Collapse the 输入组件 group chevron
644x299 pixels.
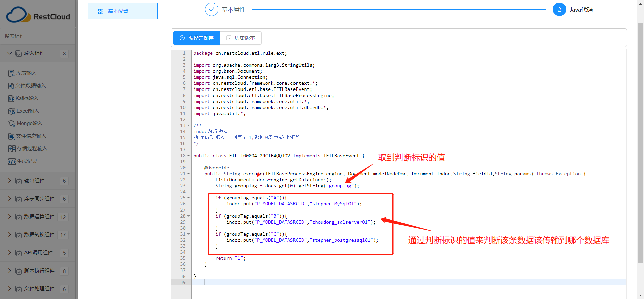click(10, 53)
